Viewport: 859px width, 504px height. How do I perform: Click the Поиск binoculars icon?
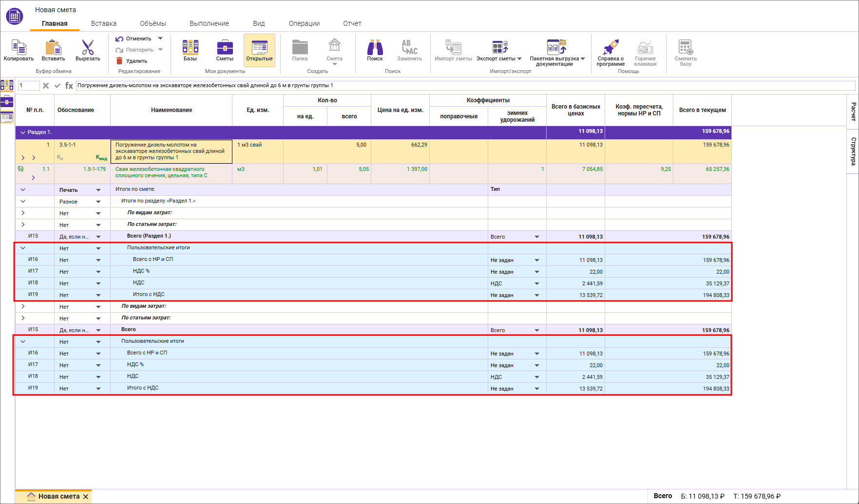[x=375, y=47]
